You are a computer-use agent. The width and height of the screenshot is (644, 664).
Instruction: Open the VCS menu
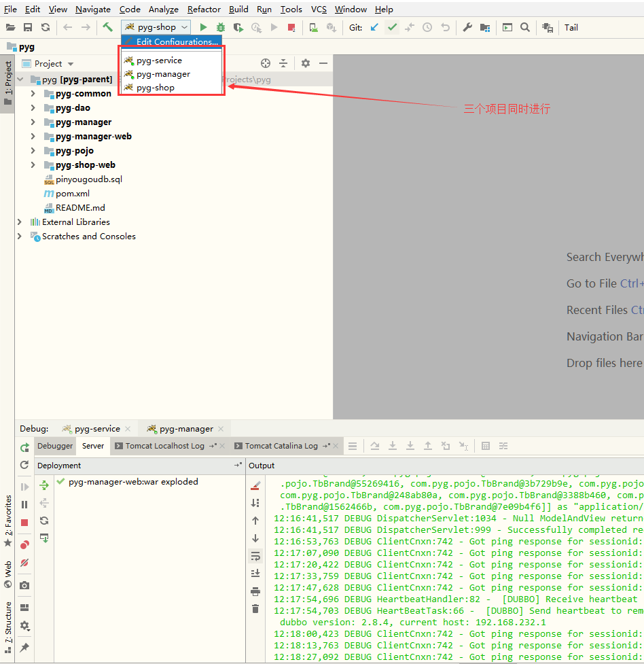[319, 10]
